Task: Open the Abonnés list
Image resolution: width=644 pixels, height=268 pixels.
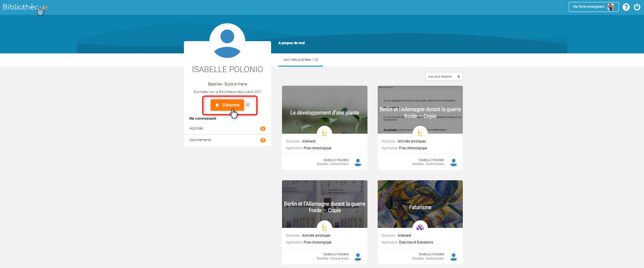Action: point(227,129)
